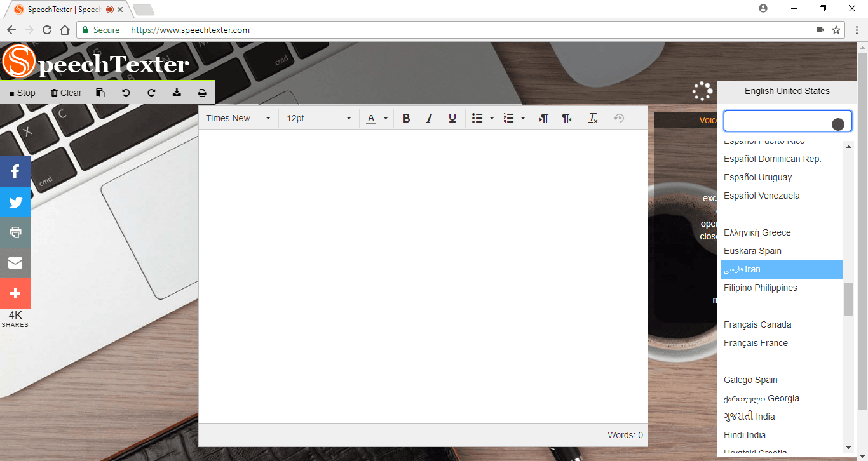Select Français France from the language list

[756, 343]
